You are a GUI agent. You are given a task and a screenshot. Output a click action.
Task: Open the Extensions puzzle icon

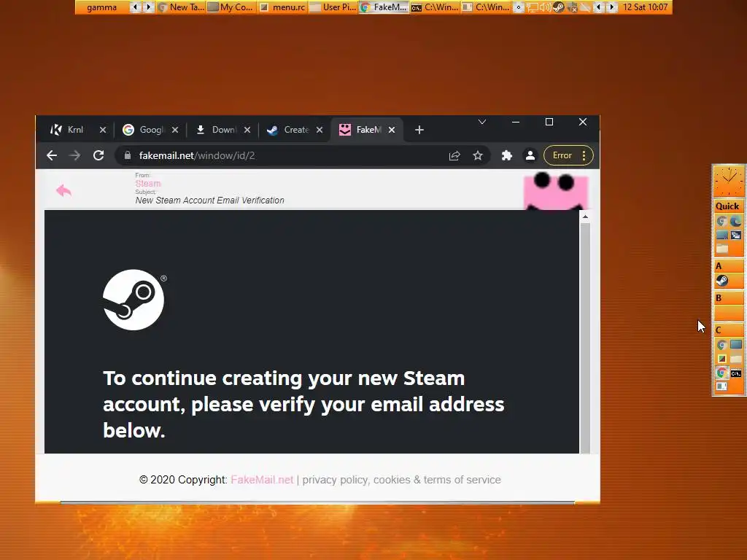click(x=507, y=155)
